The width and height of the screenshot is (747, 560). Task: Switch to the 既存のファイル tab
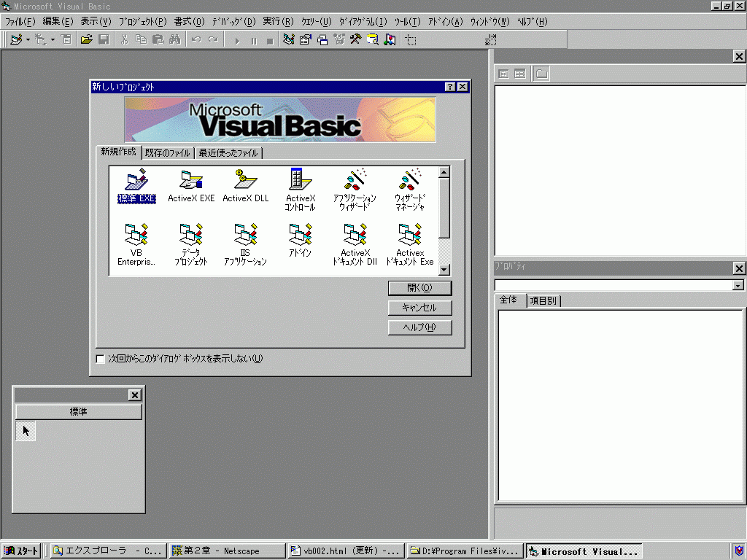click(168, 153)
